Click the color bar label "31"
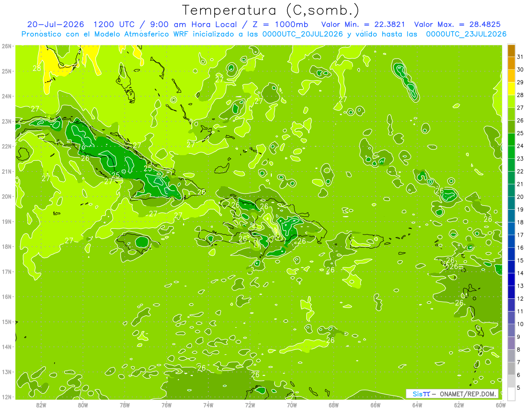The width and height of the screenshot is (532, 411). (520, 57)
